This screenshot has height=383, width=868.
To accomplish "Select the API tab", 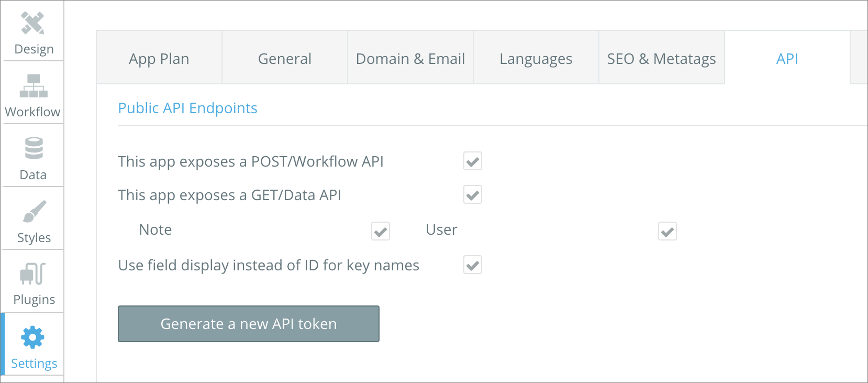I will (x=787, y=59).
